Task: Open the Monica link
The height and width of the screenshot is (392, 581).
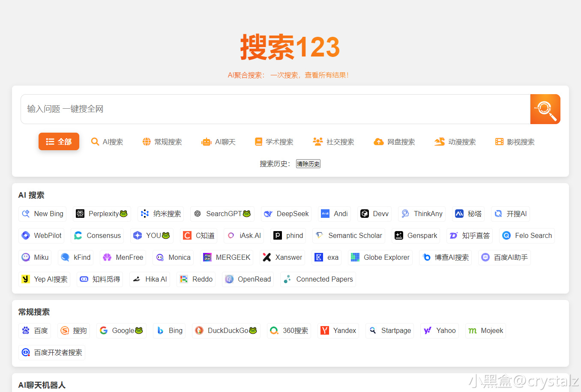Action: (x=173, y=257)
